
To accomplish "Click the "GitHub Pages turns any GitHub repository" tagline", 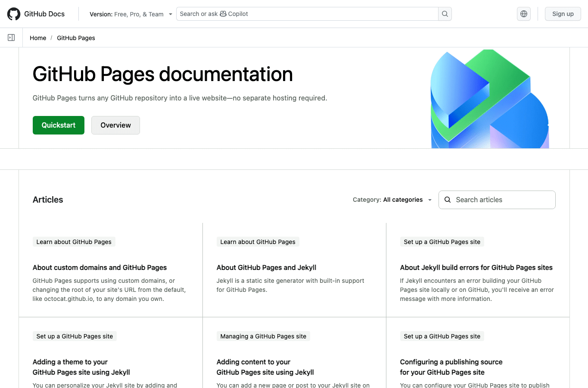I will [180, 98].
